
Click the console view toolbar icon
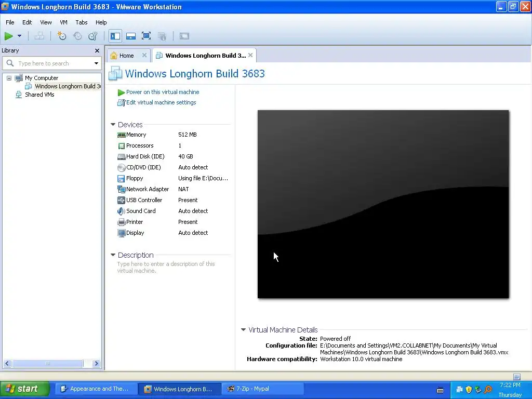pyautogui.click(x=184, y=36)
